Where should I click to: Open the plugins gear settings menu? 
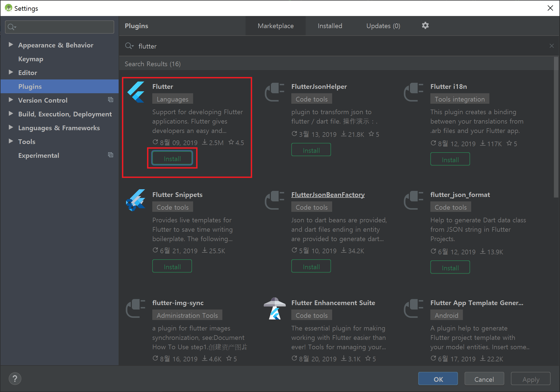pos(425,26)
